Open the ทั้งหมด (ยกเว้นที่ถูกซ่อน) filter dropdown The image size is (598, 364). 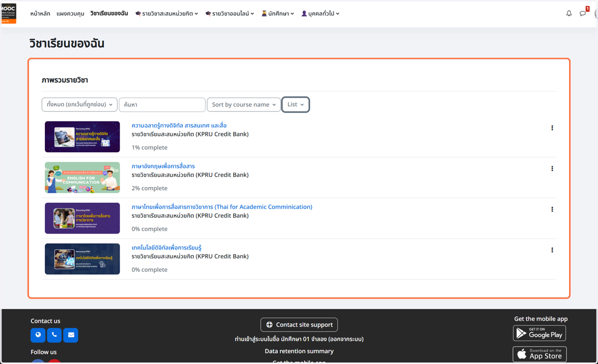tap(80, 105)
